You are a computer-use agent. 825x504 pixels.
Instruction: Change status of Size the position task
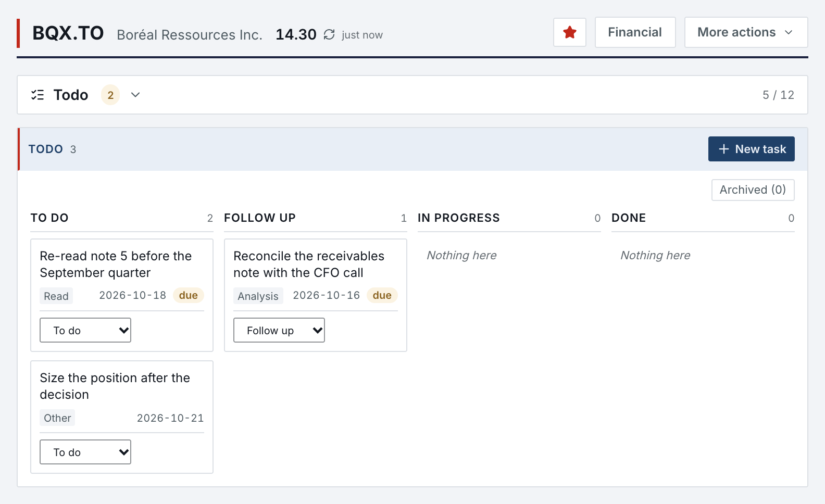85,452
